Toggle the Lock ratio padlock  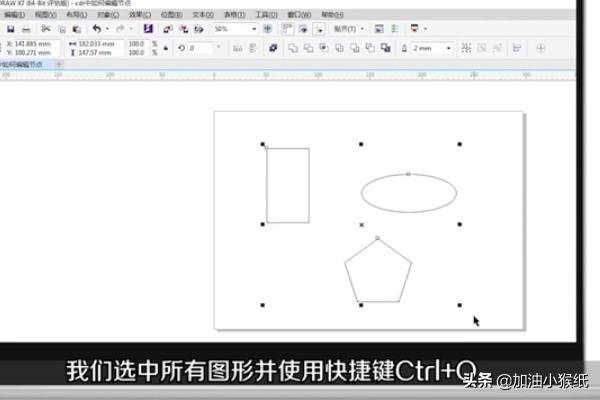click(x=166, y=48)
